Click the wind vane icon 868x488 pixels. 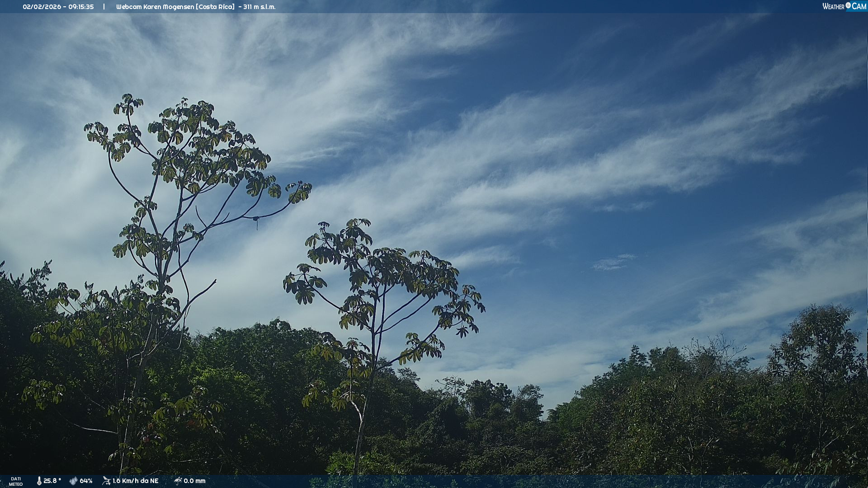tap(106, 481)
